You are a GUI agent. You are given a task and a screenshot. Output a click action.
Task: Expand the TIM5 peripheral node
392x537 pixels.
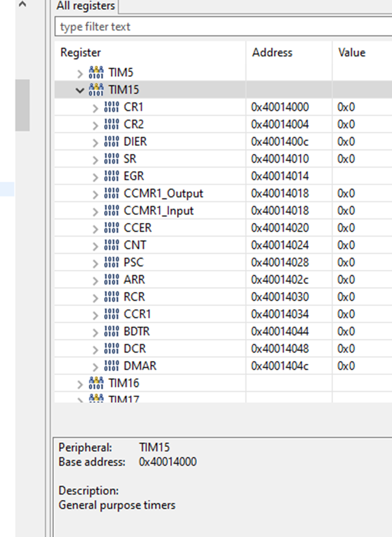coord(80,74)
